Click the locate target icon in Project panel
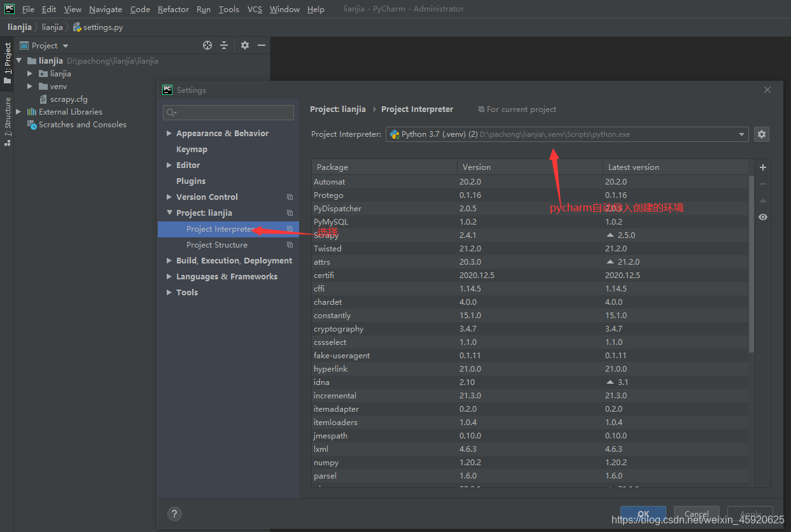Screen dimensions: 791x532 pyautogui.click(x=207, y=45)
